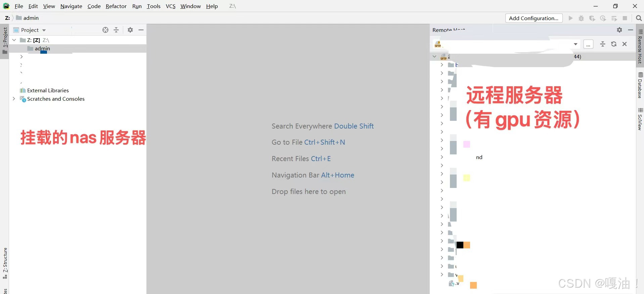The image size is (644, 294).
Task: Click the Debug bug icon
Action: pos(581,18)
